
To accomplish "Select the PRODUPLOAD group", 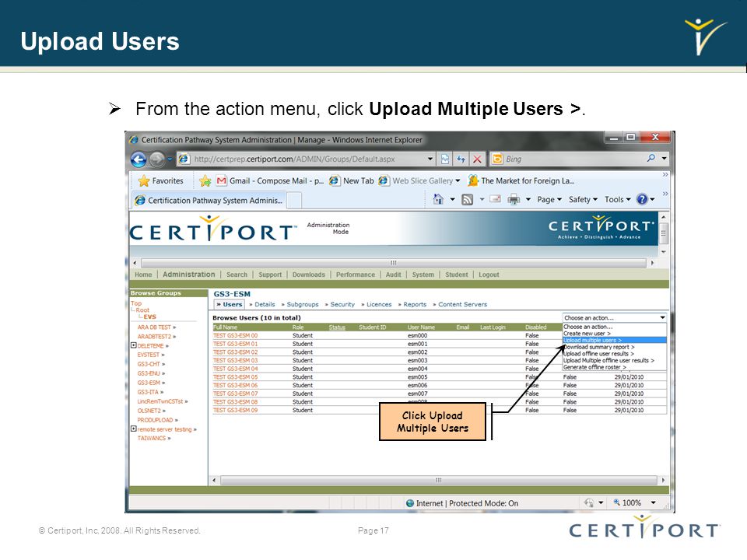I will (155, 420).
